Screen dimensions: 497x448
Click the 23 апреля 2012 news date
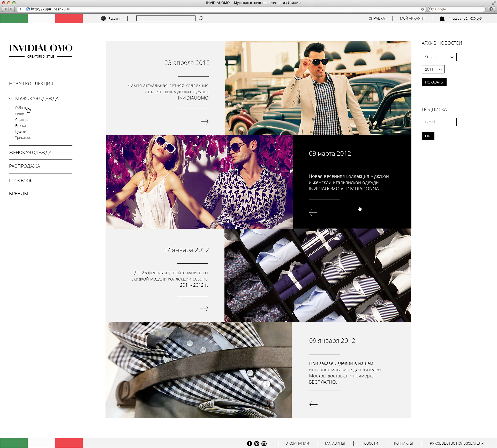click(x=187, y=63)
